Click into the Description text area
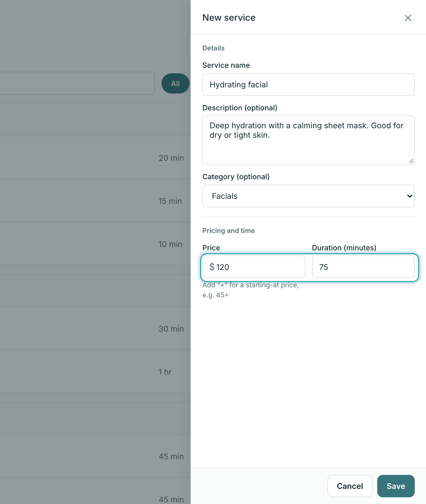426x504 pixels. (308, 140)
